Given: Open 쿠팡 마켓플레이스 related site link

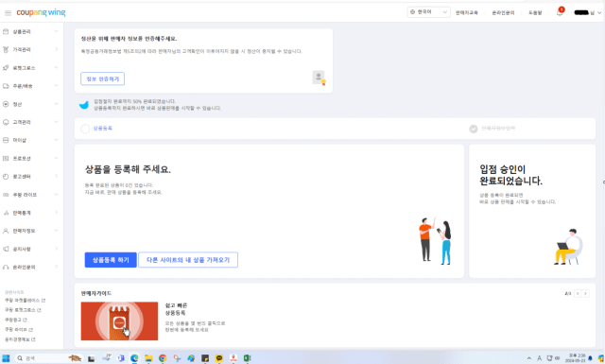Looking at the screenshot, I should (x=26, y=301).
